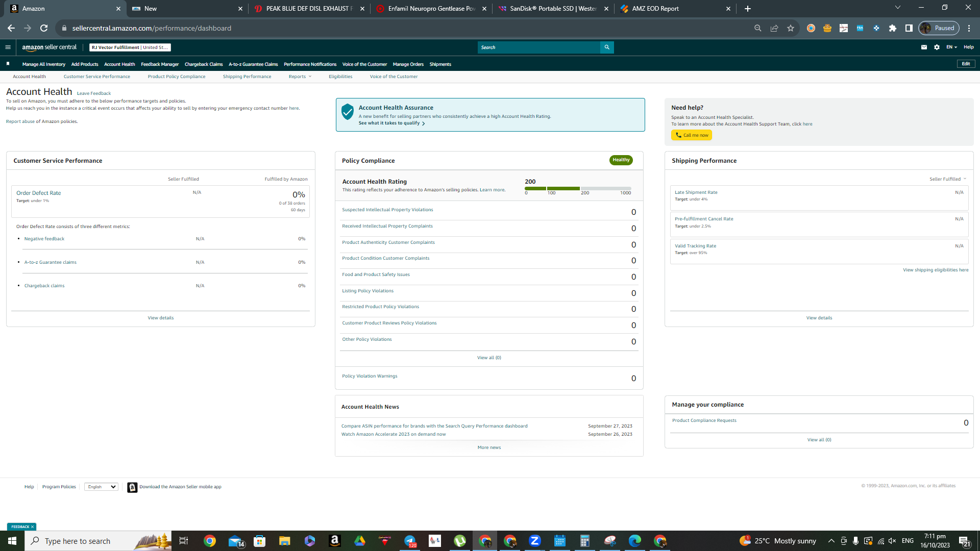Viewport: 980px width, 551px height.
Task: Click the Seller Central search field
Action: (x=539, y=47)
